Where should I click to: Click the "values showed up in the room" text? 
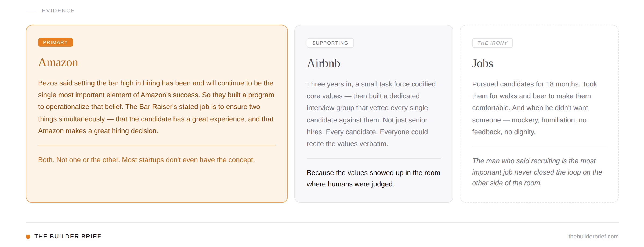tap(373, 178)
